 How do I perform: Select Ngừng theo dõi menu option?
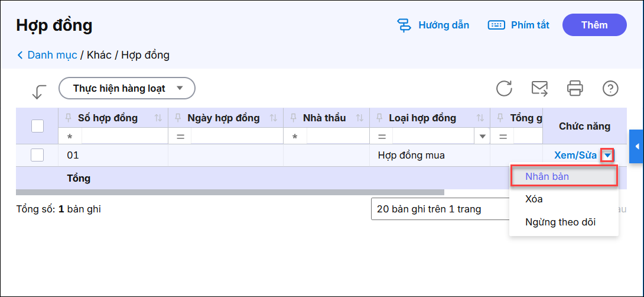(x=560, y=222)
